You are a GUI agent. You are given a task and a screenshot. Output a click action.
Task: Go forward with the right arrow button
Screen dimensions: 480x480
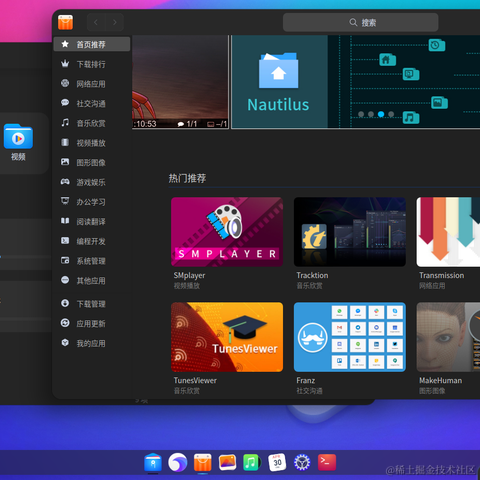tap(115, 22)
